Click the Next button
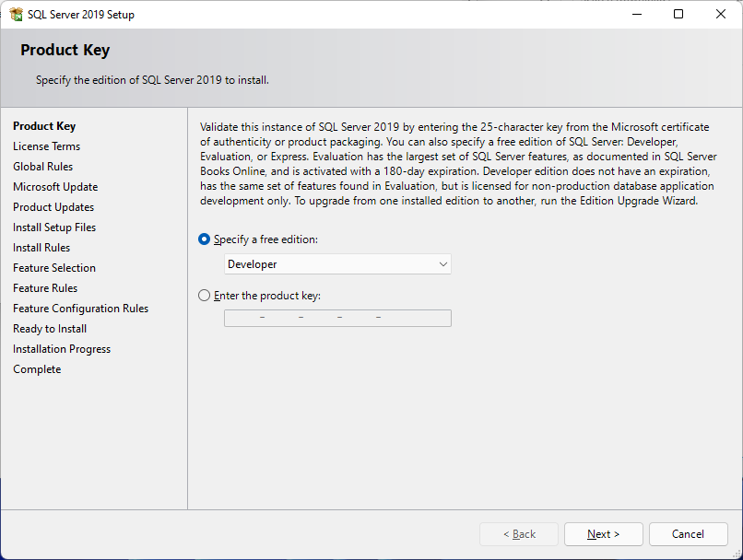 click(x=603, y=534)
